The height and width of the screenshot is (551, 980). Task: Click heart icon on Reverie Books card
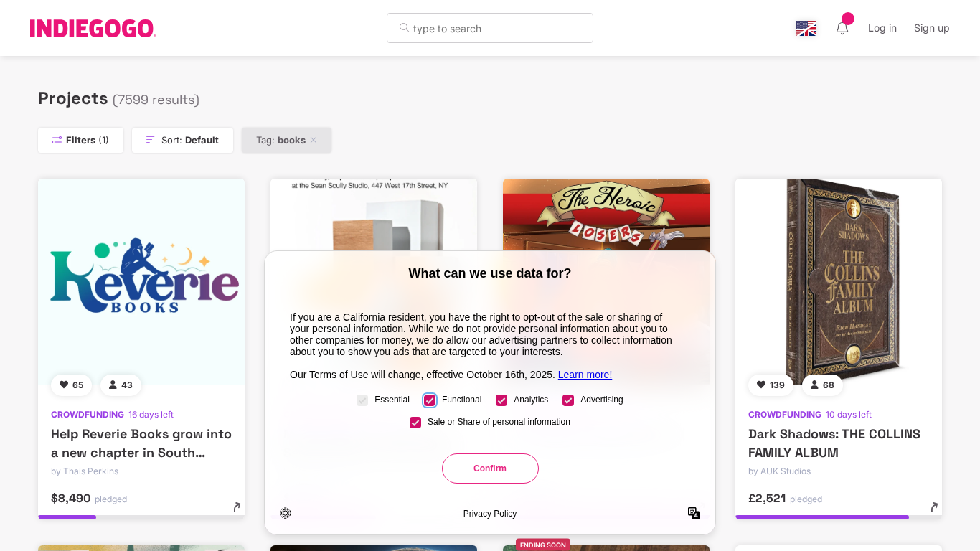tap(64, 385)
